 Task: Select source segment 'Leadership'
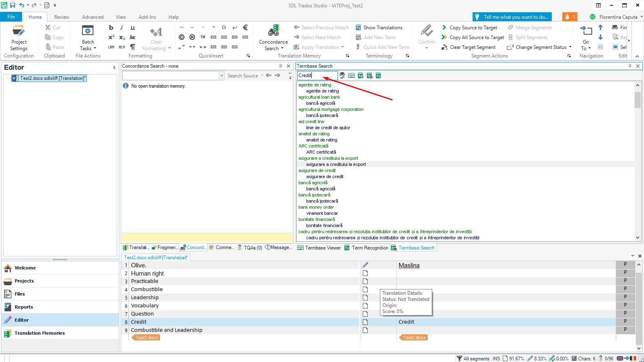(244, 297)
